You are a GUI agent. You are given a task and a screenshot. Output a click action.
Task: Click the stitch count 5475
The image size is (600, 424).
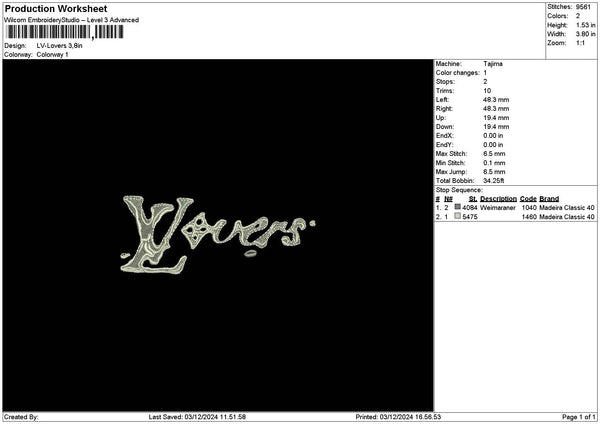pyautogui.click(x=470, y=217)
